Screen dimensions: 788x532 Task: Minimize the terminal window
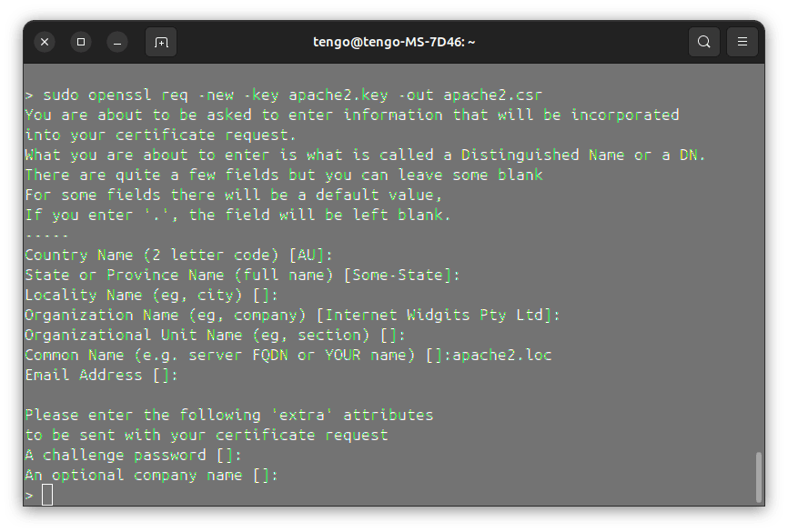point(117,42)
